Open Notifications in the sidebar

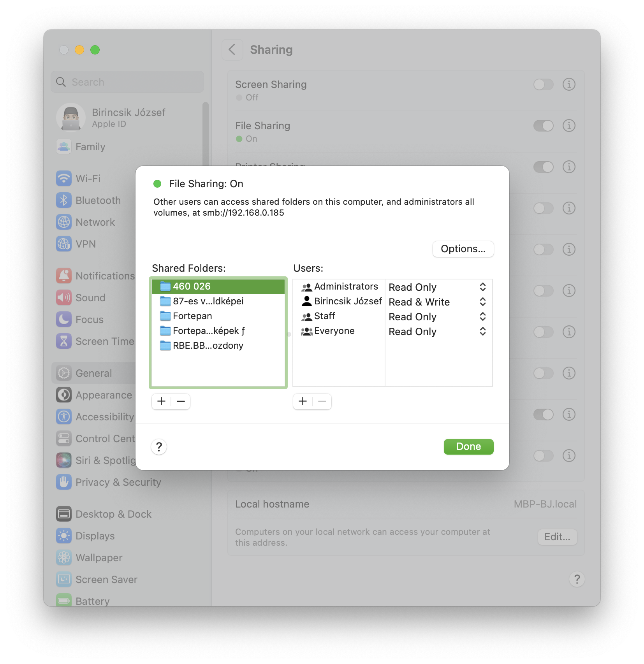coord(95,276)
